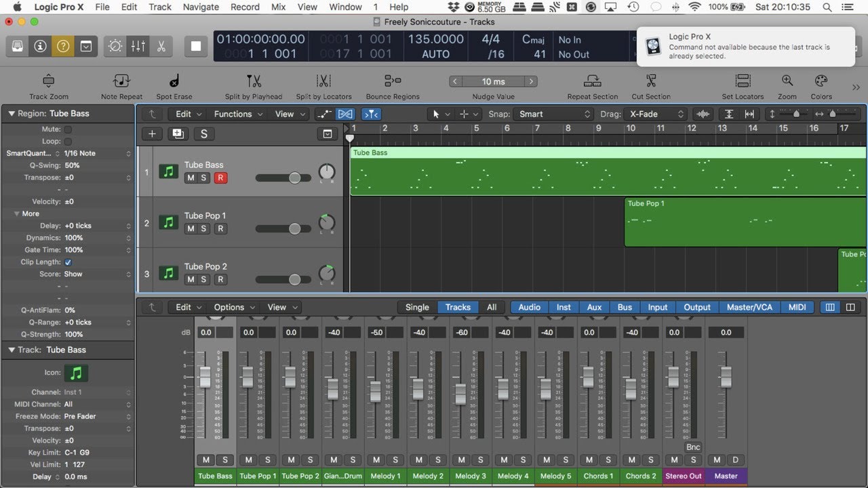Collapse the More section triangle
This screenshot has height=488, width=868.
17,213
